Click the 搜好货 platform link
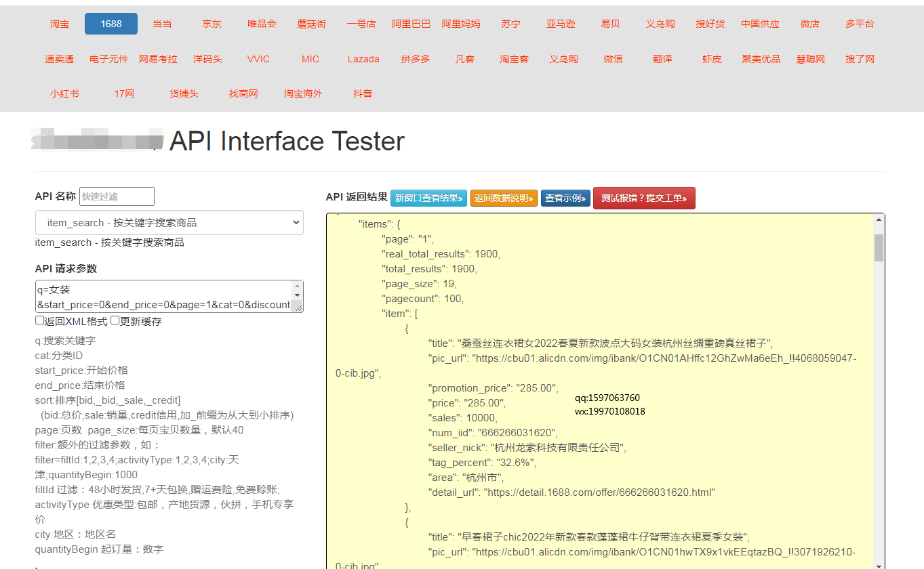The image size is (924, 569). (x=710, y=24)
